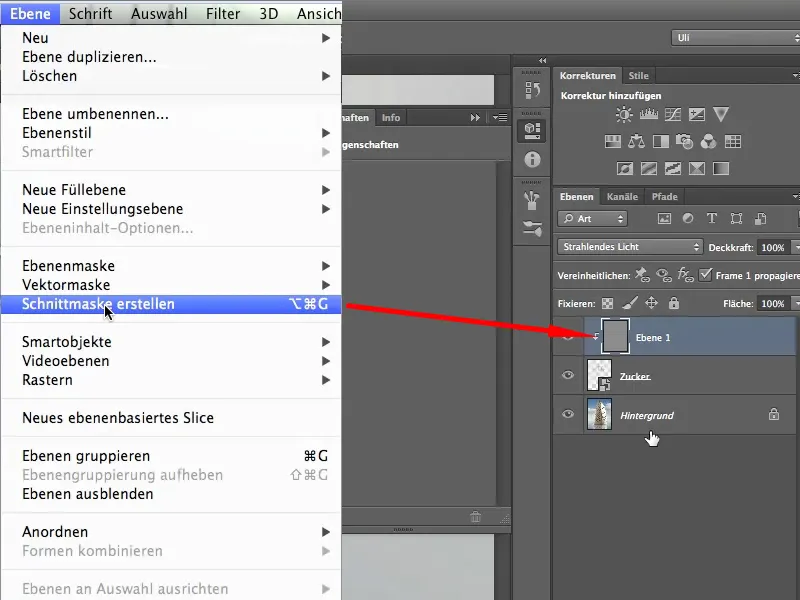This screenshot has height=600, width=800.
Task: Hide the Hintergrund layer
Action: click(568, 414)
